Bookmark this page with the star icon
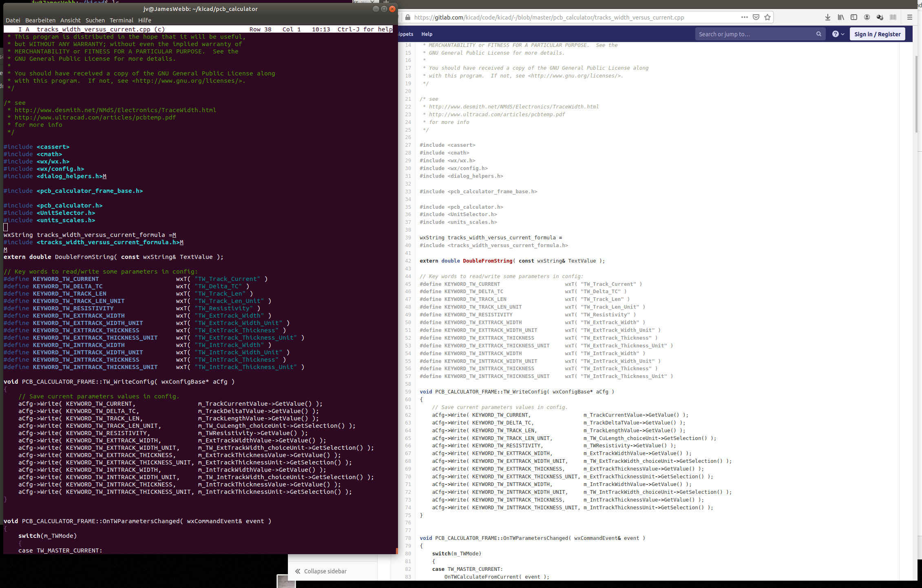 [x=767, y=17]
